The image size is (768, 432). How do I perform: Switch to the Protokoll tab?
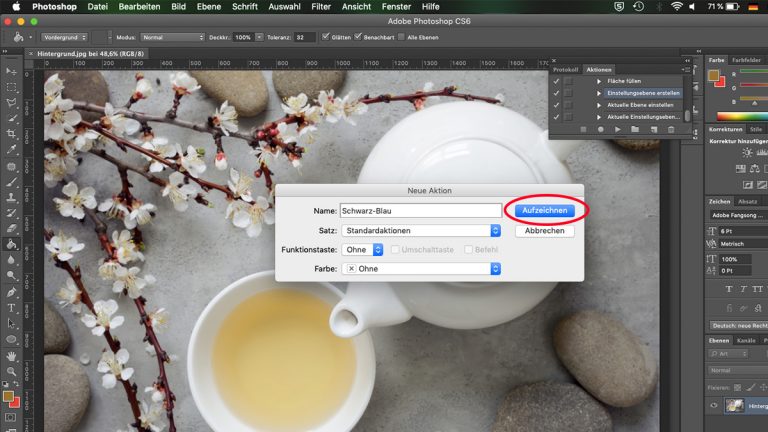pos(565,70)
